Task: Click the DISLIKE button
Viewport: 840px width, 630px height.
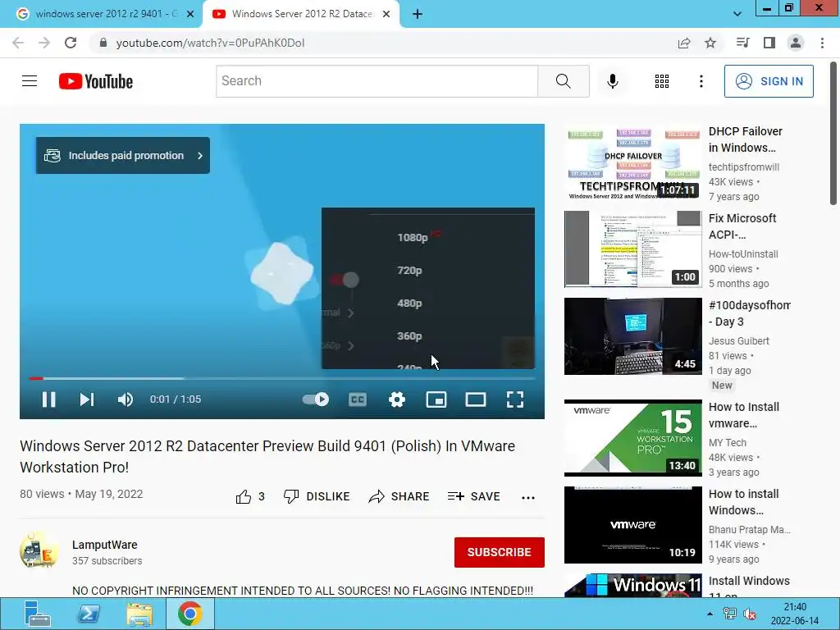Action: click(317, 496)
